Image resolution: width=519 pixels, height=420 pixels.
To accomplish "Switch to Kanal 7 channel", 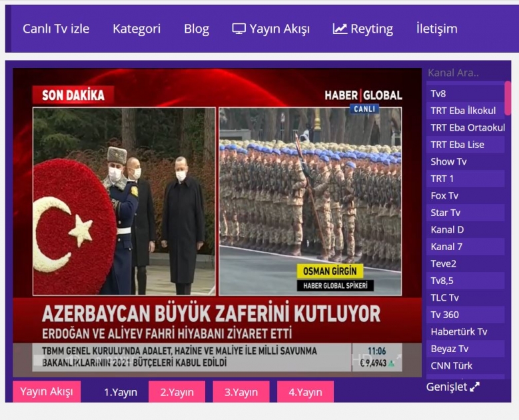I will (x=465, y=247).
